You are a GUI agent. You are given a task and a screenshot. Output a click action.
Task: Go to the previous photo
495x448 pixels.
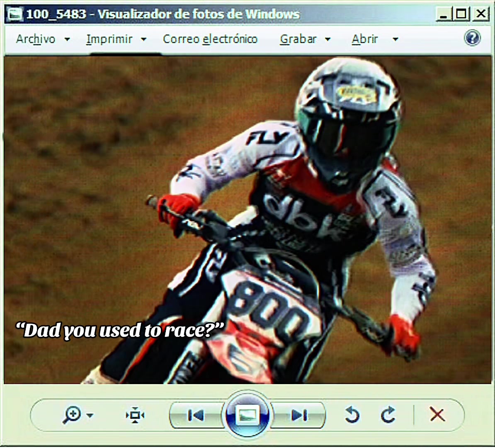[x=196, y=416]
